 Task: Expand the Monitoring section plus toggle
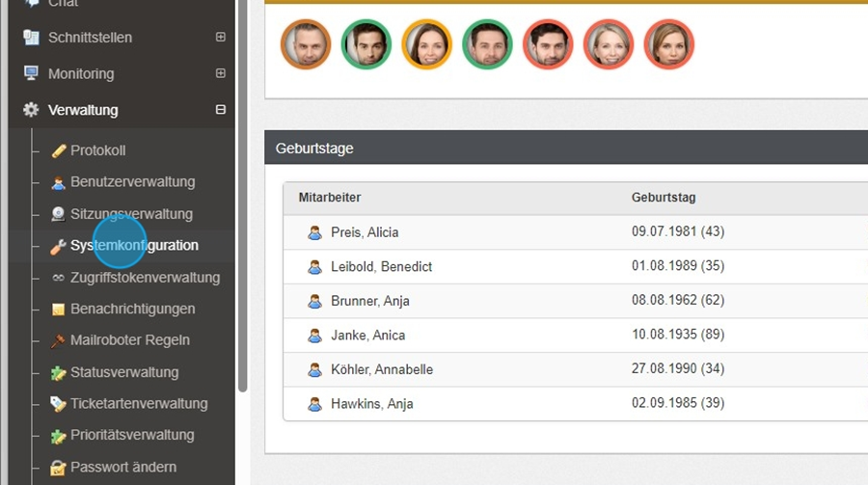point(221,73)
